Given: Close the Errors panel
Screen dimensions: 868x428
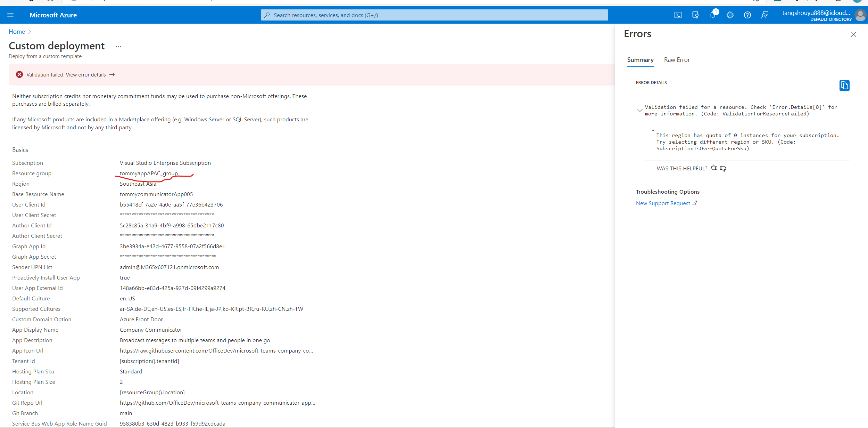Looking at the screenshot, I should point(853,34).
